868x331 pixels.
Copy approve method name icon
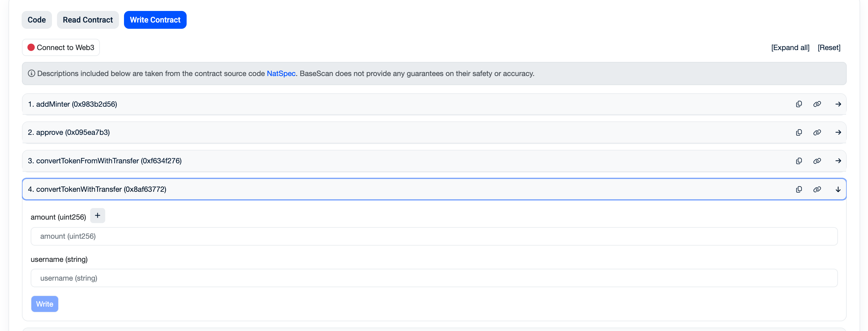coord(798,132)
